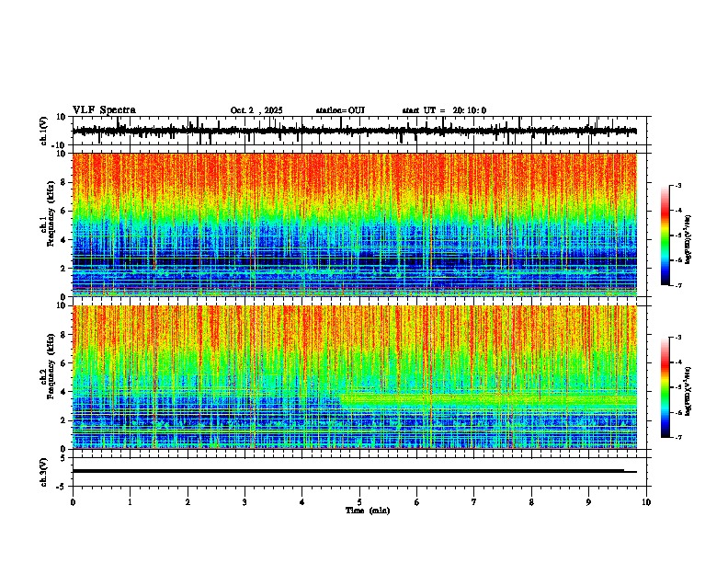728x563 pixels.
Task: Click the time-axis tick label "9"
Action: click(588, 502)
